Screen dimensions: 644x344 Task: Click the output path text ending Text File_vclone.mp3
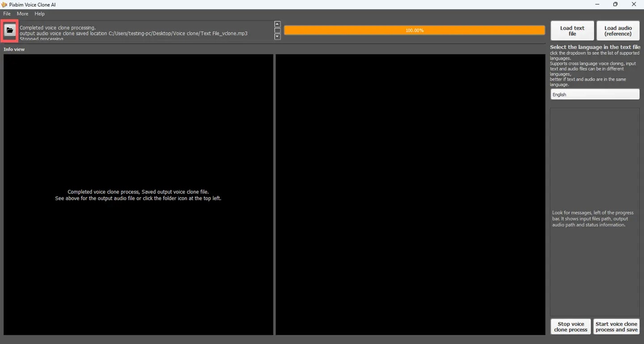tap(134, 34)
